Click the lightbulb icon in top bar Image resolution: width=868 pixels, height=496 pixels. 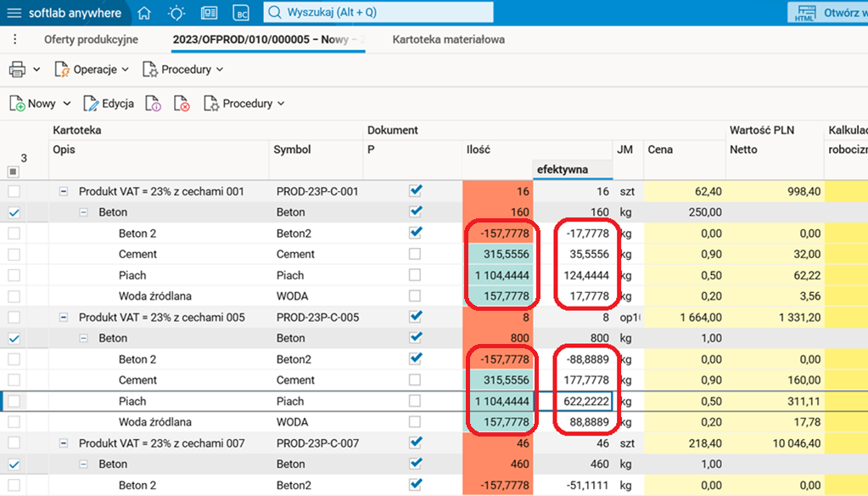coord(176,13)
